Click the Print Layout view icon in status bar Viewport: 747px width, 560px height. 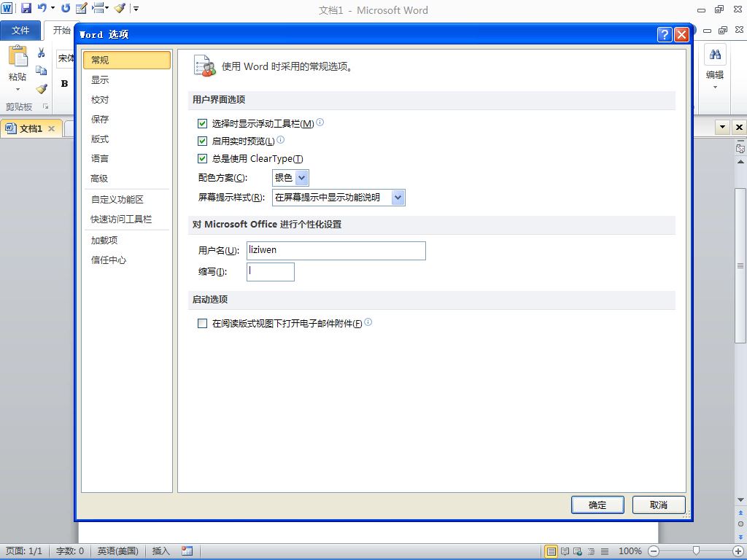pyautogui.click(x=551, y=551)
